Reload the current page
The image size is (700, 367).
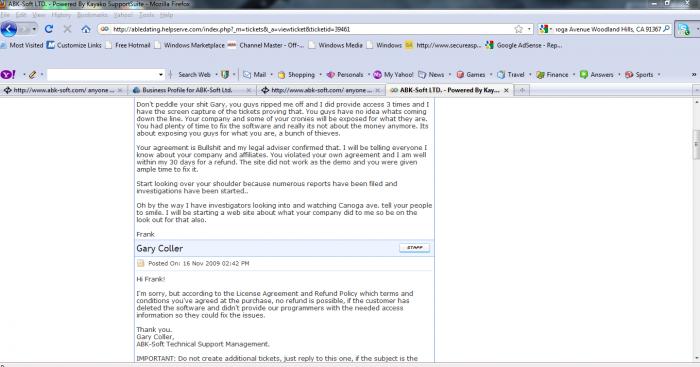tap(49, 29)
